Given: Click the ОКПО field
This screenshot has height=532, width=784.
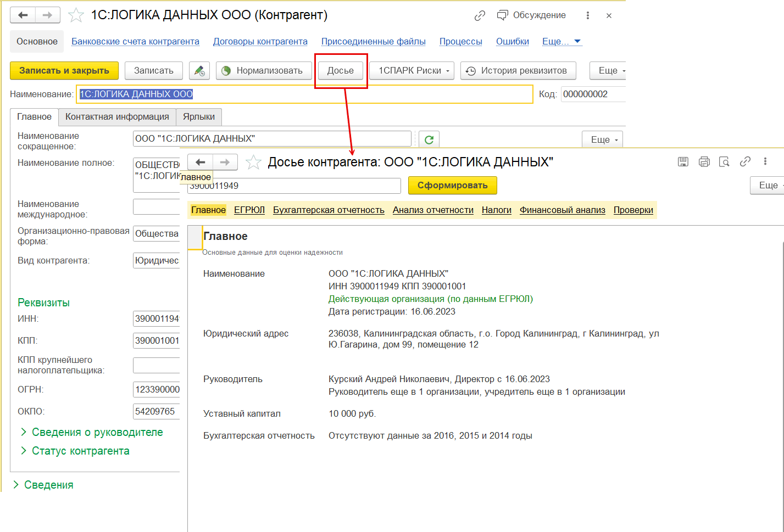Looking at the screenshot, I should (157, 411).
